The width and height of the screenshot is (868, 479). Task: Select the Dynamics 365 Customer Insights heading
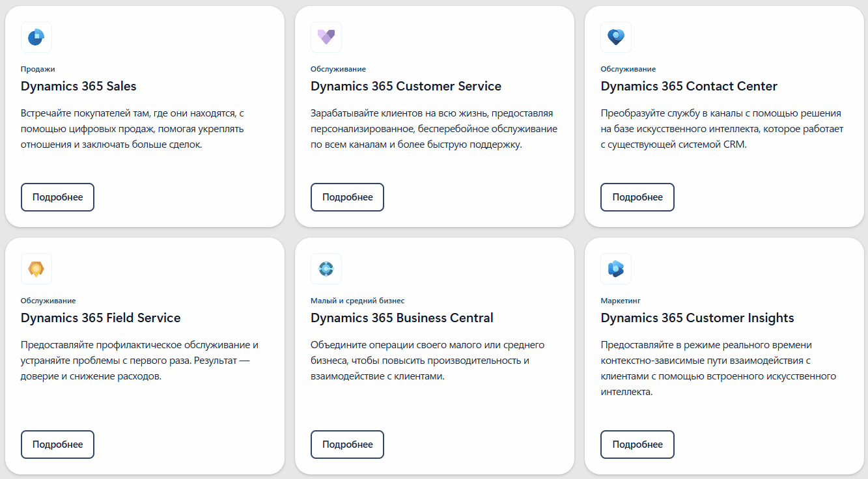(x=697, y=318)
